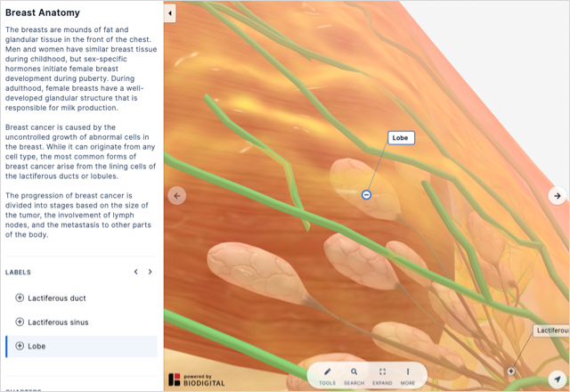Show the previous label with the left chevron
The width and height of the screenshot is (570, 392).
[136, 272]
